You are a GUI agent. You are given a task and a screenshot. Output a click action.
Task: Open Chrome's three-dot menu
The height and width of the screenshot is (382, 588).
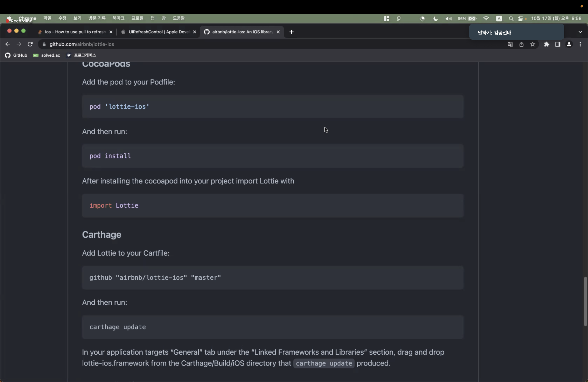tap(580, 44)
